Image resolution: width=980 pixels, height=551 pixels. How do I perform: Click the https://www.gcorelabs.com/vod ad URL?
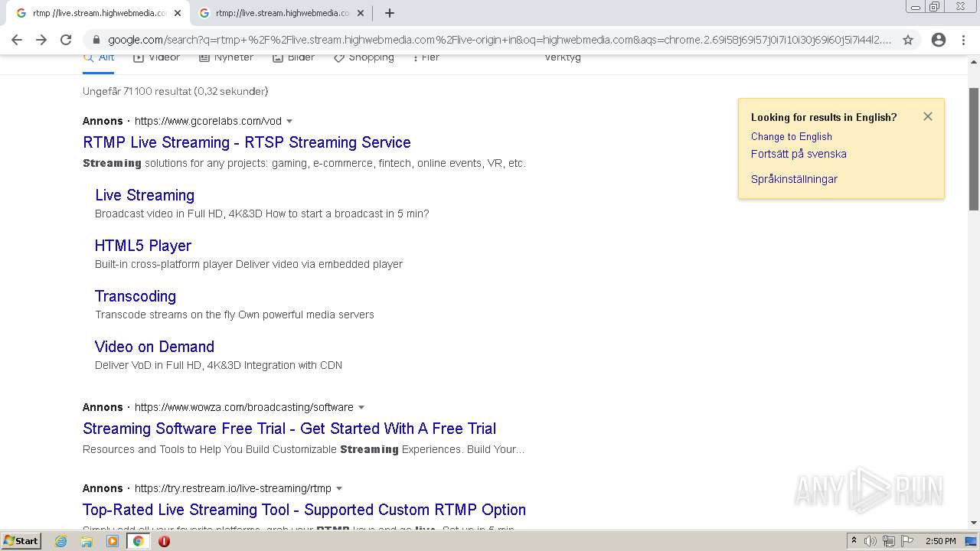click(208, 121)
